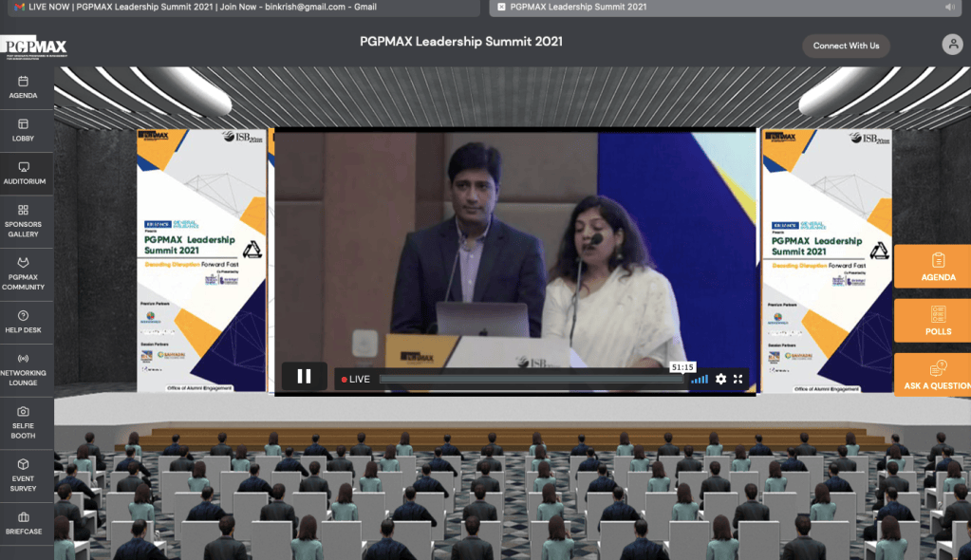Open the Agenda sidebar item
Viewport: 971px width, 560px height.
pyautogui.click(x=24, y=87)
